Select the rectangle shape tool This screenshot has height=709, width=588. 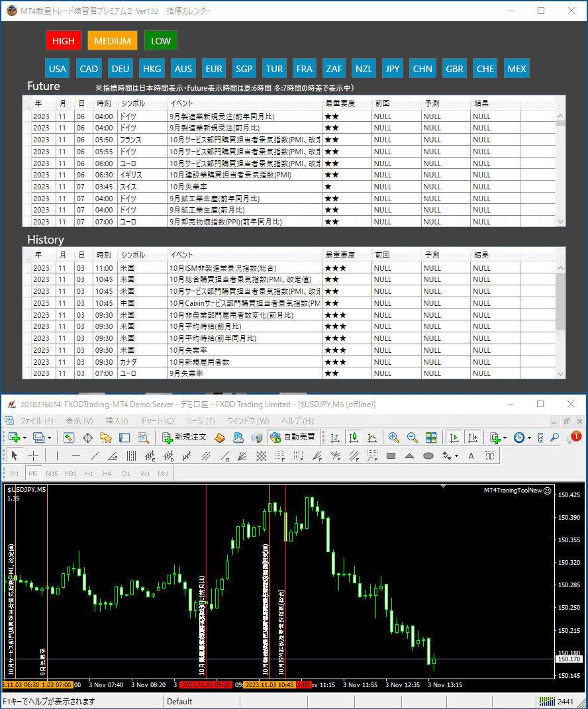click(x=391, y=455)
